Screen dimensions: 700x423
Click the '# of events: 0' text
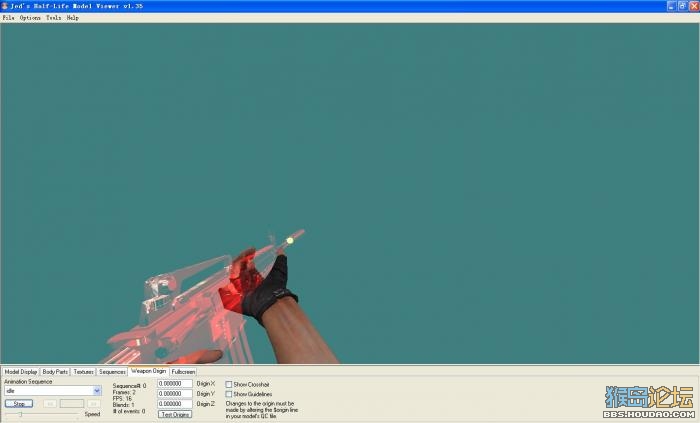129,411
